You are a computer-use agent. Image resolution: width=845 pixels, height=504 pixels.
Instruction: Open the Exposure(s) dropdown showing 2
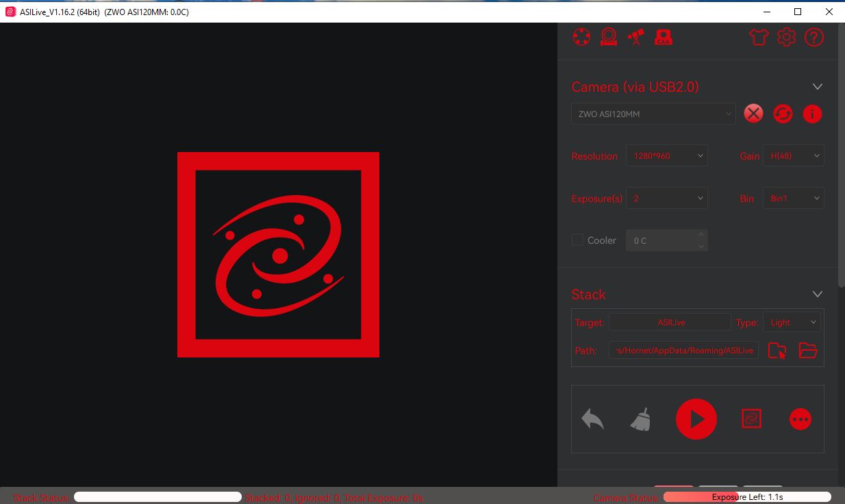pyautogui.click(x=666, y=198)
